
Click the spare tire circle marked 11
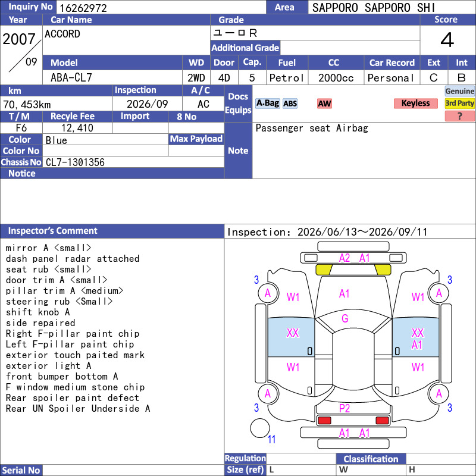tap(260, 428)
